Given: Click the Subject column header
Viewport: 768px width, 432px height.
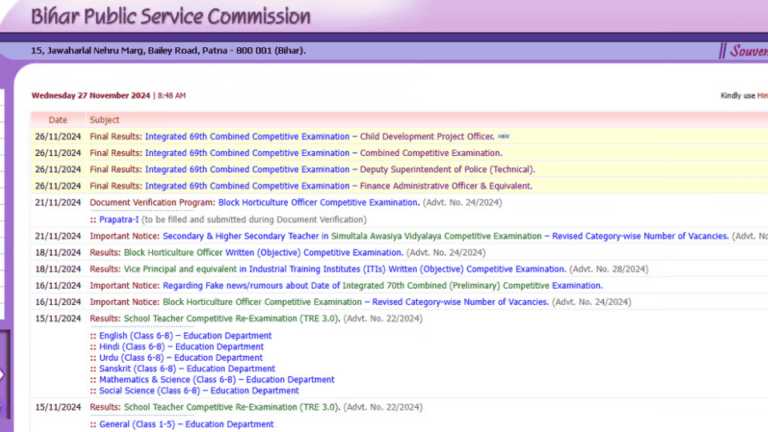Looking at the screenshot, I should [x=104, y=120].
